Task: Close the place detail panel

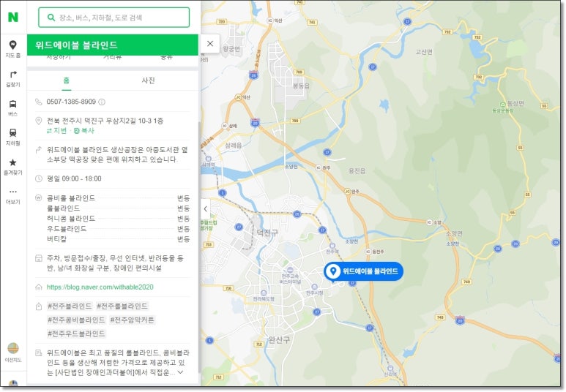Action: [210, 44]
